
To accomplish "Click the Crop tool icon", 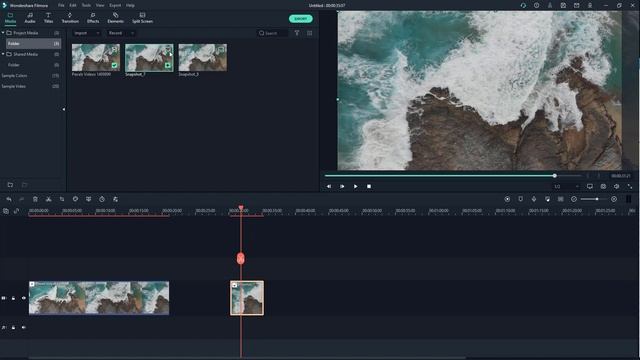I will (x=62, y=199).
